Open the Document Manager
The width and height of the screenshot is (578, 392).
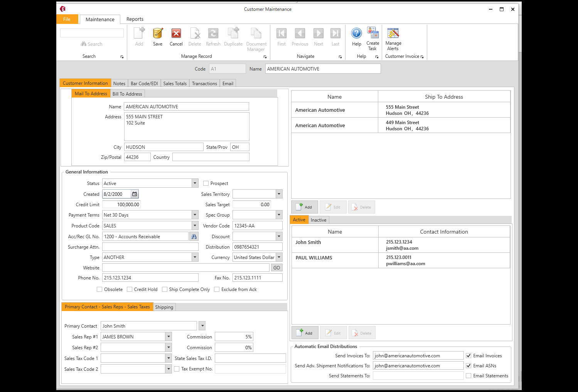click(256, 37)
